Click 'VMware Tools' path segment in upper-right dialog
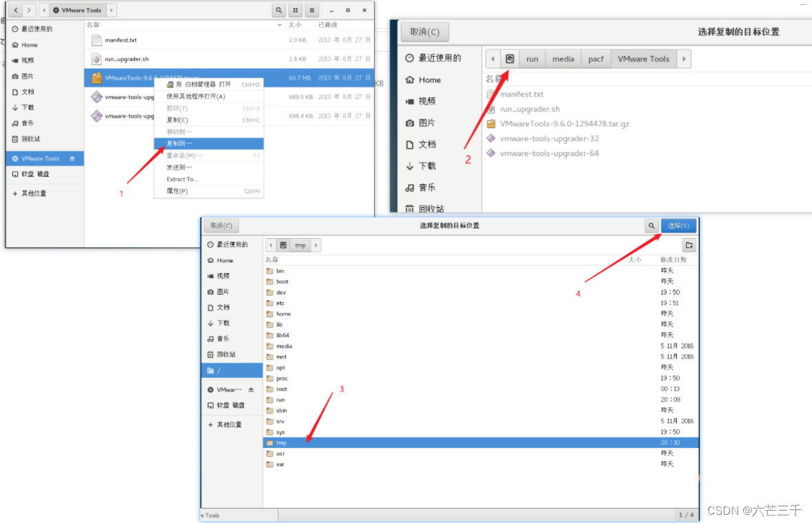The image size is (812, 523). coord(643,59)
